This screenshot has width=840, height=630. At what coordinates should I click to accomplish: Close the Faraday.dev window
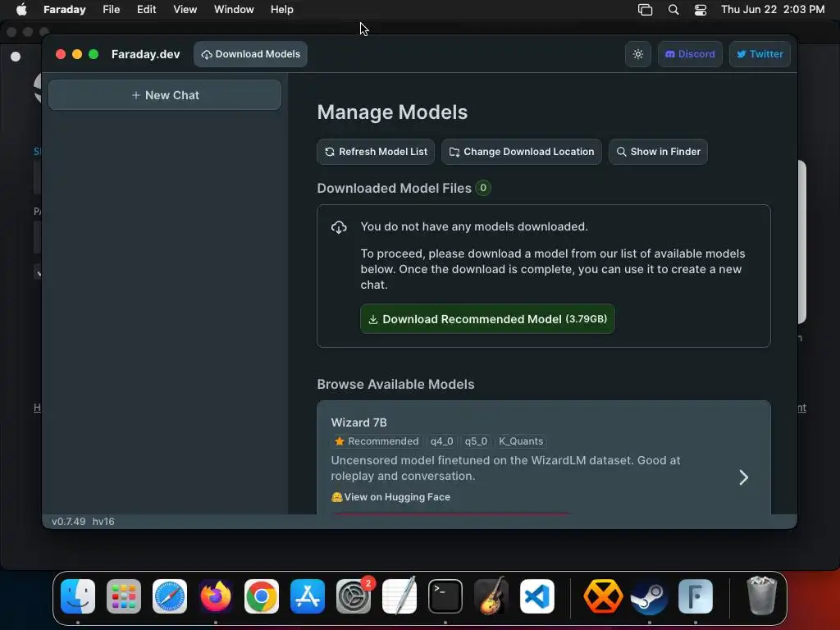[61, 54]
